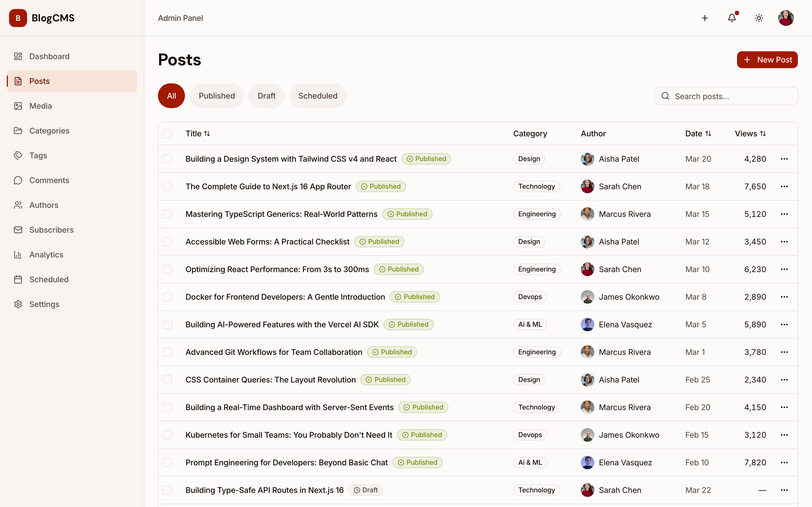
Task: Toggle light/dark theme with the sun icon
Action: 759,18
